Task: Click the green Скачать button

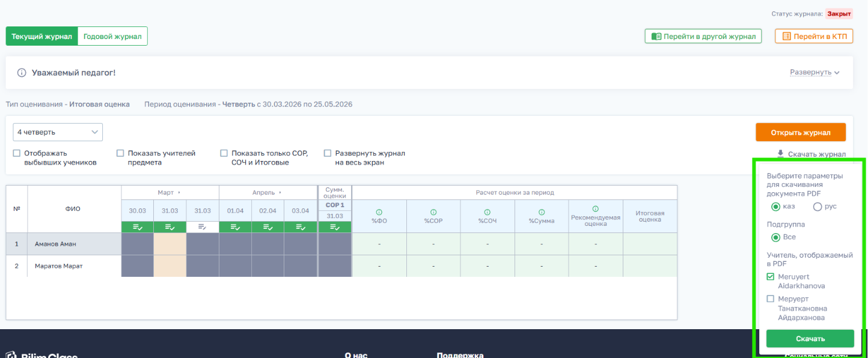Action: tap(810, 339)
